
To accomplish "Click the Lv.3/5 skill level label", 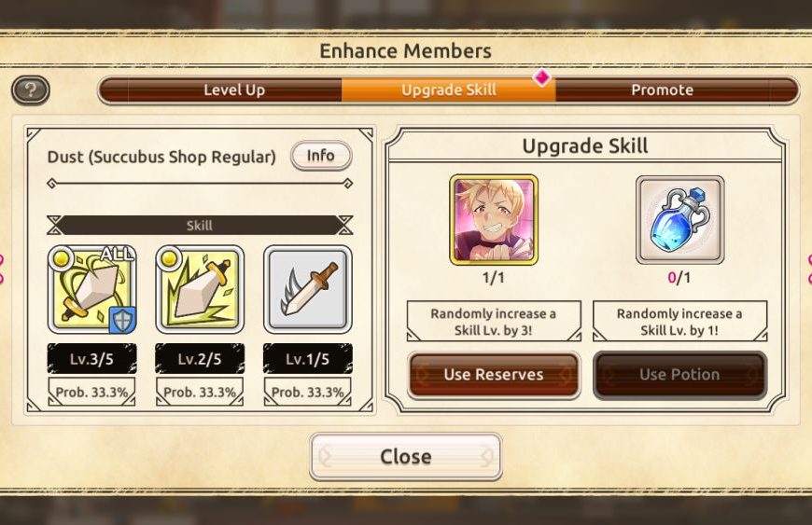I will pyautogui.click(x=92, y=359).
